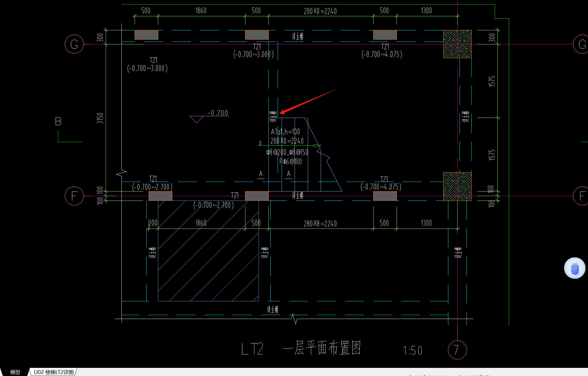Click the (-0.700~4.075) label near axis G

pos(382,54)
